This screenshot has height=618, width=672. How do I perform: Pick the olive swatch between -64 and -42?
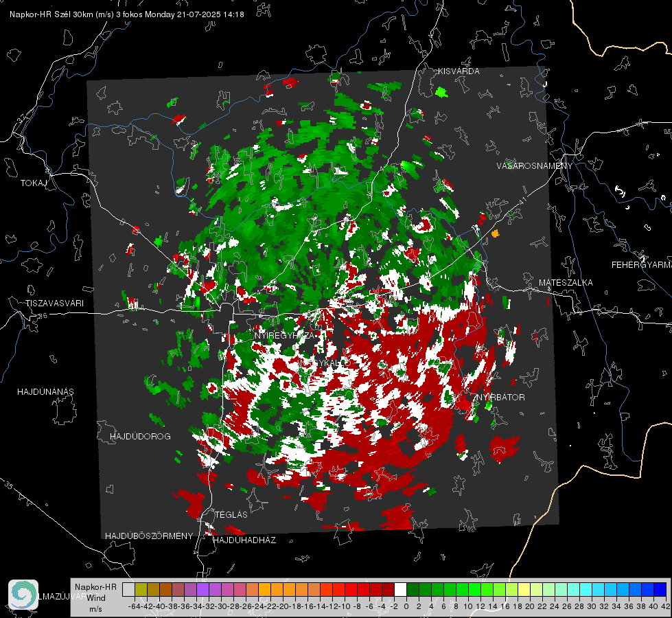click(x=141, y=590)
